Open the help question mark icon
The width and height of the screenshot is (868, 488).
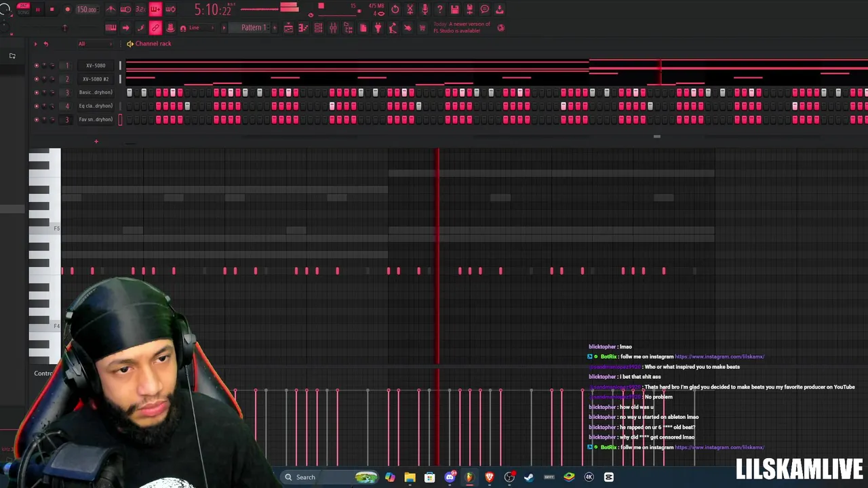[x=439, y=9]
